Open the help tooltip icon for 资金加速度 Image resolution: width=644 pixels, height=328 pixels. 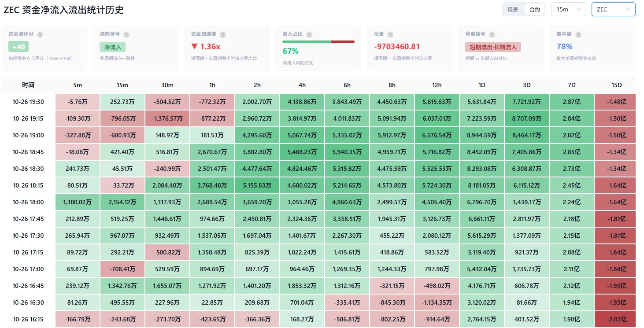click(223, 34)
